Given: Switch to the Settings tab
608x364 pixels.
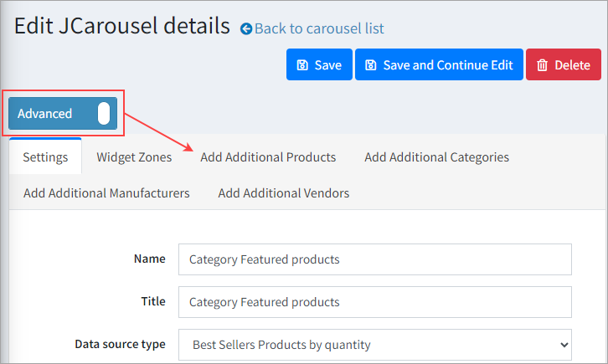Looking at the screenshot, I should 45,157.
